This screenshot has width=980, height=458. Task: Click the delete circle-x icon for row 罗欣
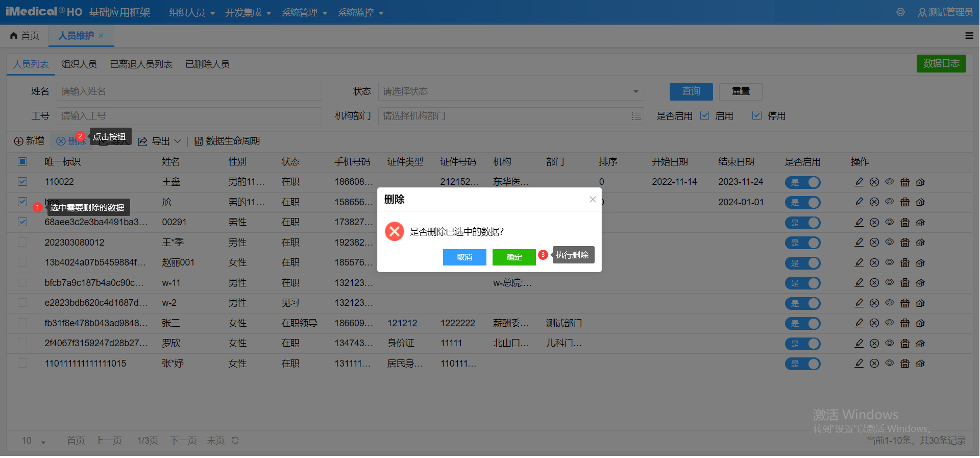coord(874,343)
